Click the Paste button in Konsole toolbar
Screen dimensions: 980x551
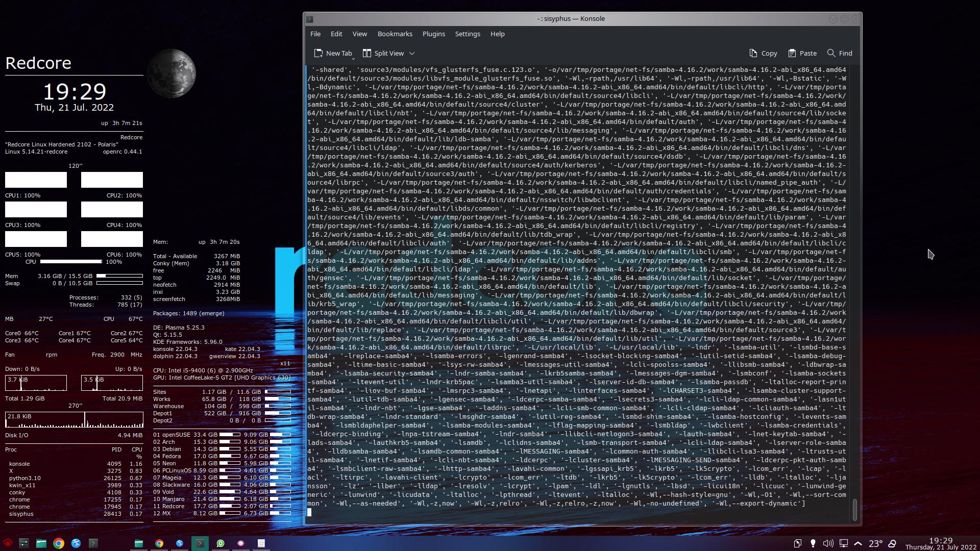click(802, 53)
